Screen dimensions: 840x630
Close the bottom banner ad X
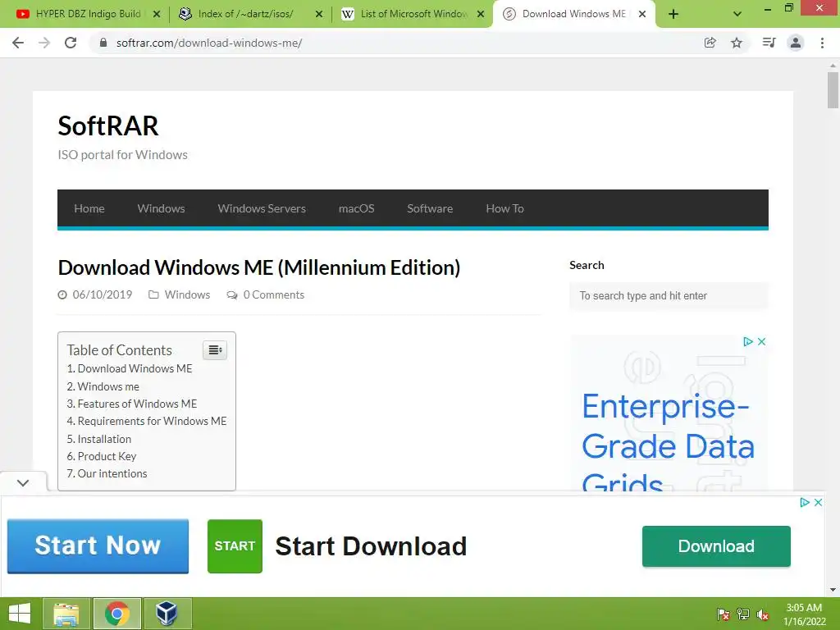[x=818, y=503]
